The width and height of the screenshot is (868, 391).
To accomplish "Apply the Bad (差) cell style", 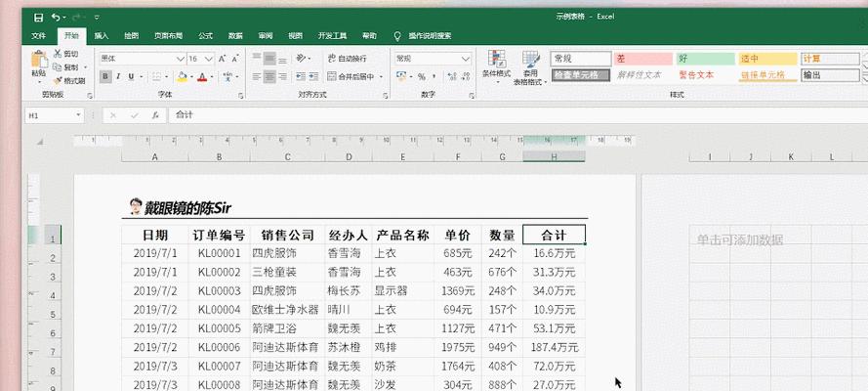I will coord(642,59).
